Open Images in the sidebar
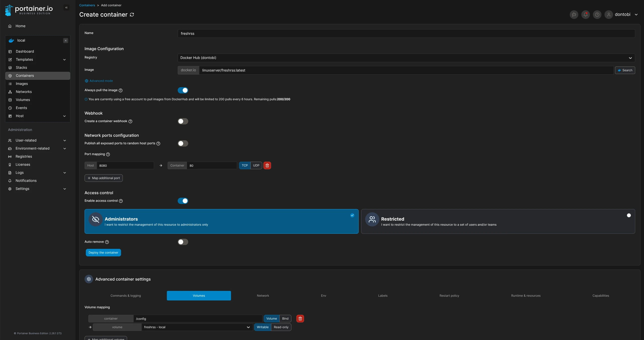644x340 pixels. (38, 84)
